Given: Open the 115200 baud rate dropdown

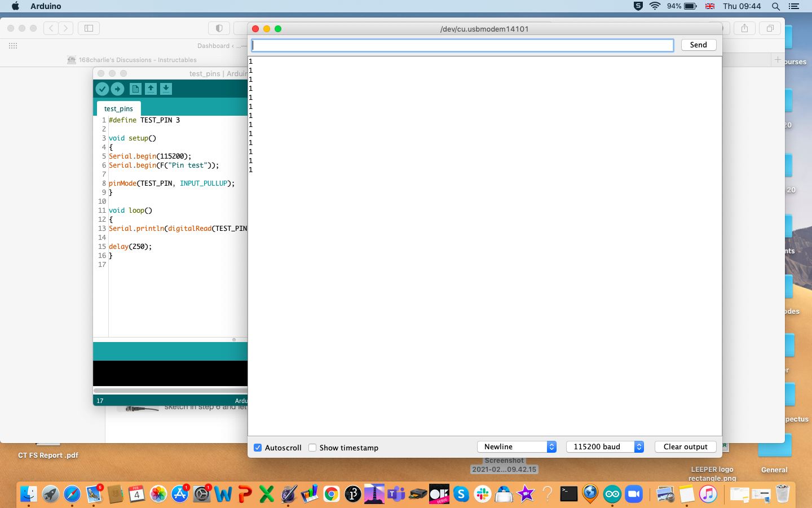Looking at the screenshot, I should (x=604, y=446).
